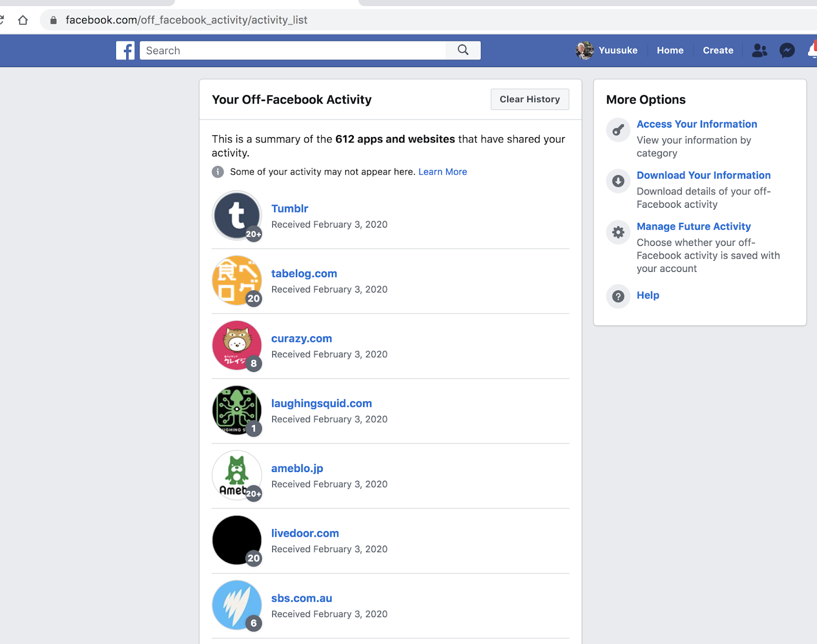Image resolution: width=817 pixels, height=644 pixels.
Task: Click the question mark Help icon
Action: [x=618, y=296]
